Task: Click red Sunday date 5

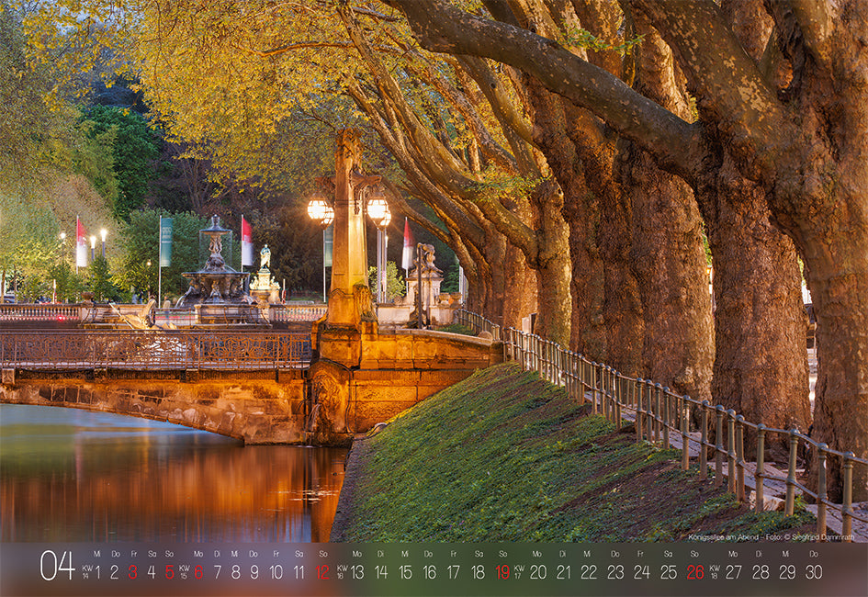Action: [169, 571]
